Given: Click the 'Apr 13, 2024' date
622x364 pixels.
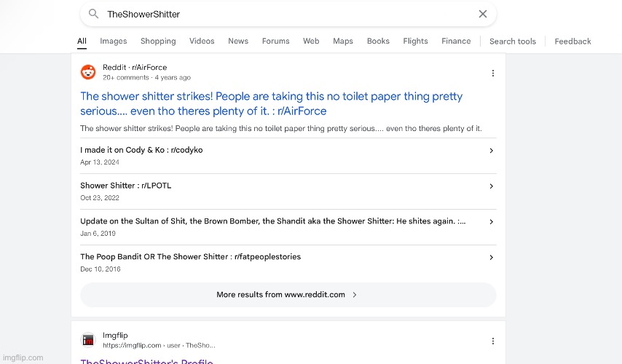Looking at the screenshot, I should click(100, 162).
